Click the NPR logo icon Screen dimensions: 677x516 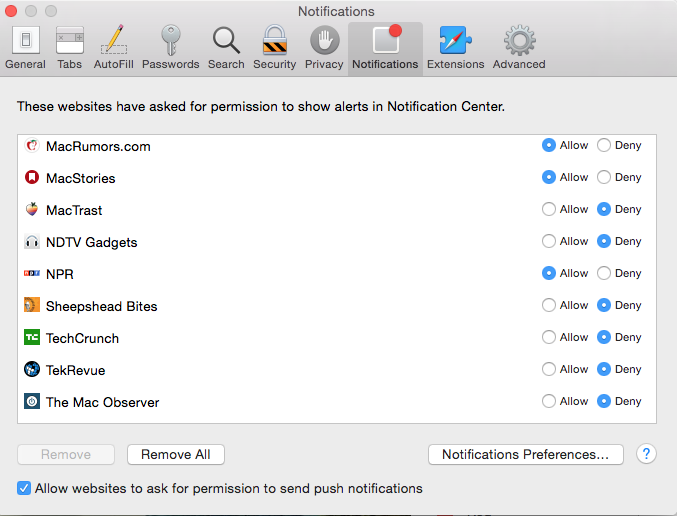coord(32,273)
